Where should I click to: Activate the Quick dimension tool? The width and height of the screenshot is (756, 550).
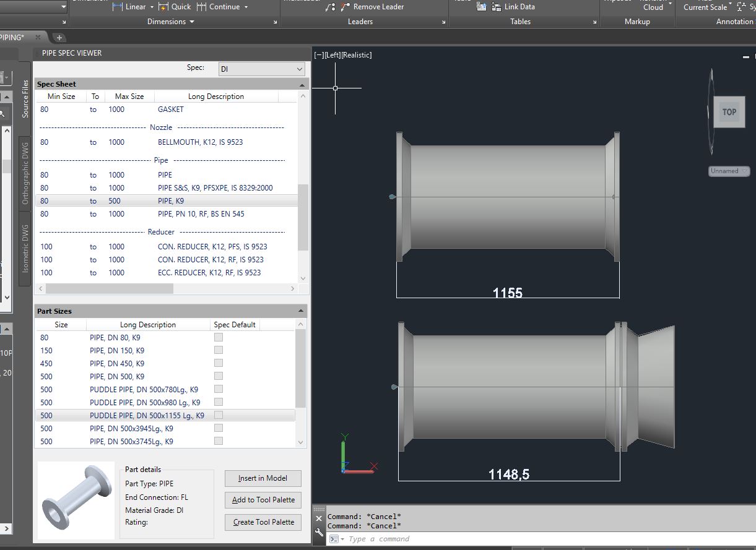coord(174,7)
